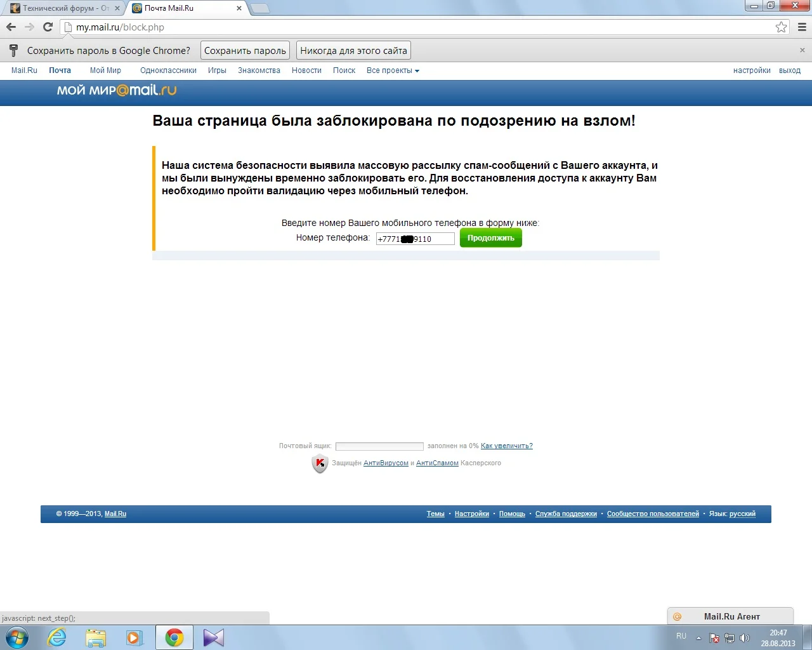
Task: Click the mailbox fill progress bar
Action: [379, 446]
